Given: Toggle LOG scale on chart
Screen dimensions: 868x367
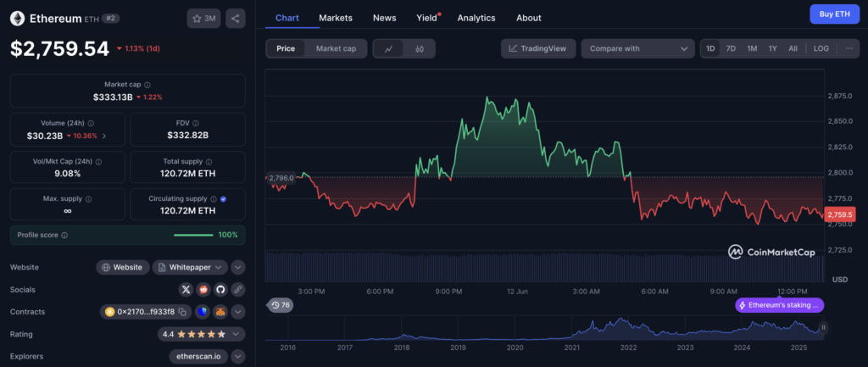Looking at the screenshot, I should (x=821, y=48).
